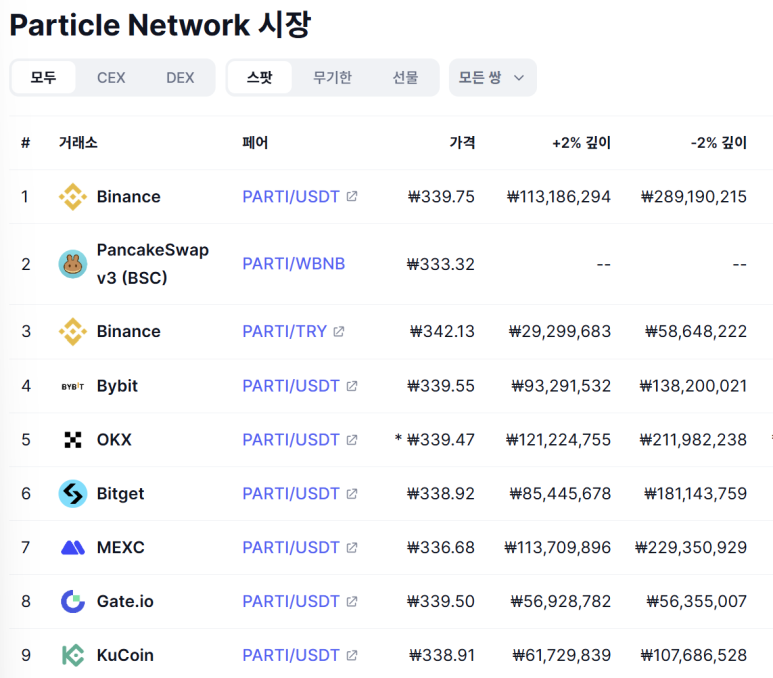Viewport: 773px width, 678px height.
Task: Click the Bybit logo icon
Action: point(73,386)
